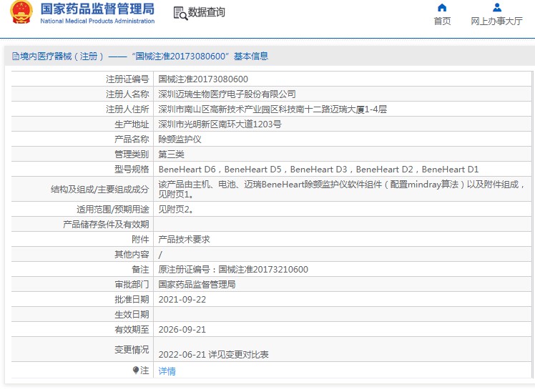The width and height of the screenshot is (535, 392).
Task: Click 首页 text label
Action: 442,21
